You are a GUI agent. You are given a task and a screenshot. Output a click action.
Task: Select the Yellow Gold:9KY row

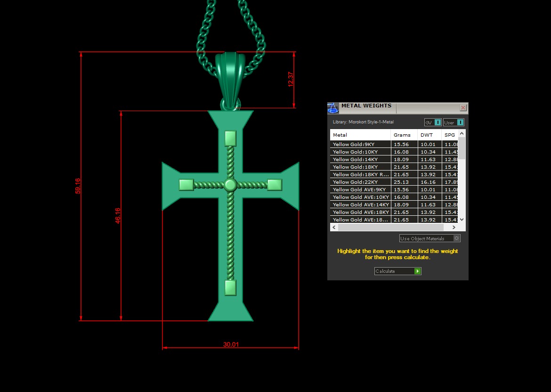394,144
